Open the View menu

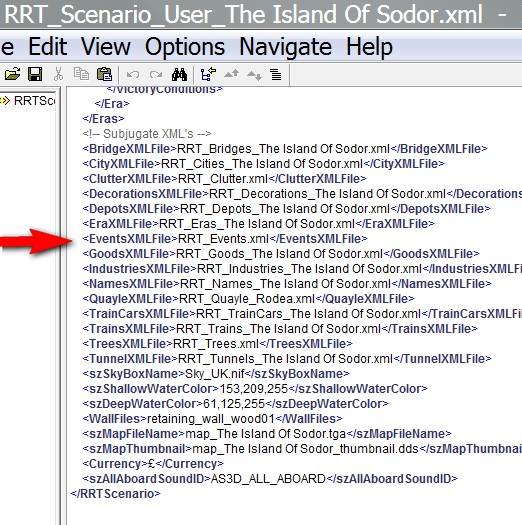(106, 47)
